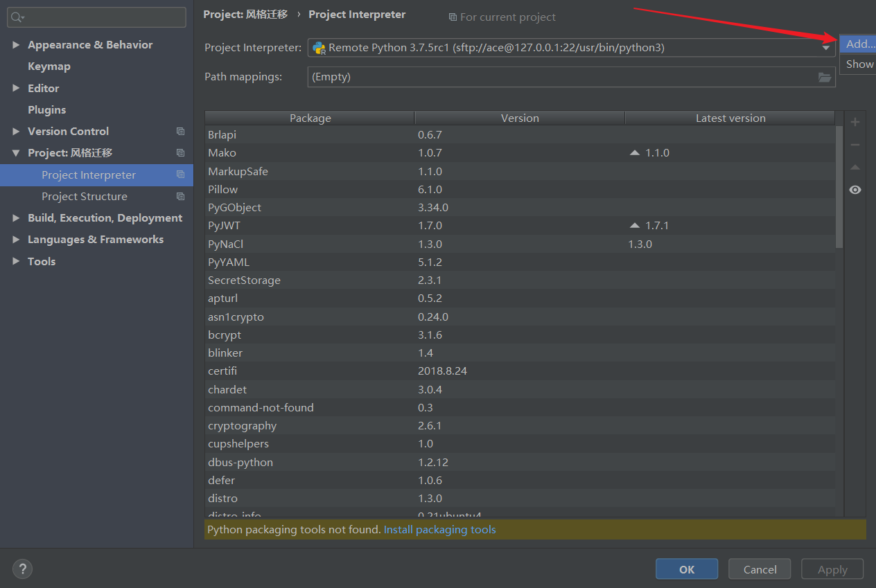Image resolution: width=876 pixels, height=588 pixels.
Task: Click the upgrade package arrow icon
Action: (855, 168)
